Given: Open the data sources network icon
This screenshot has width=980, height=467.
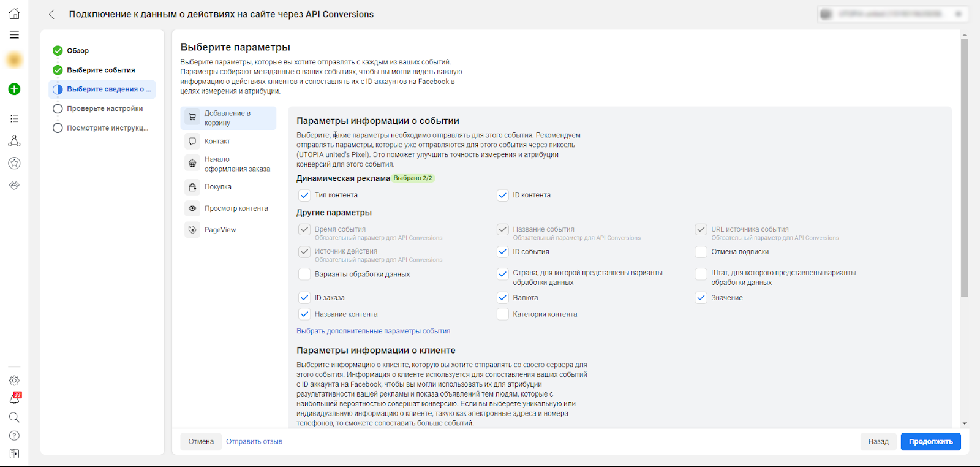Looking at the screenshot, I should pyautogui.click(x=14, y=141).
